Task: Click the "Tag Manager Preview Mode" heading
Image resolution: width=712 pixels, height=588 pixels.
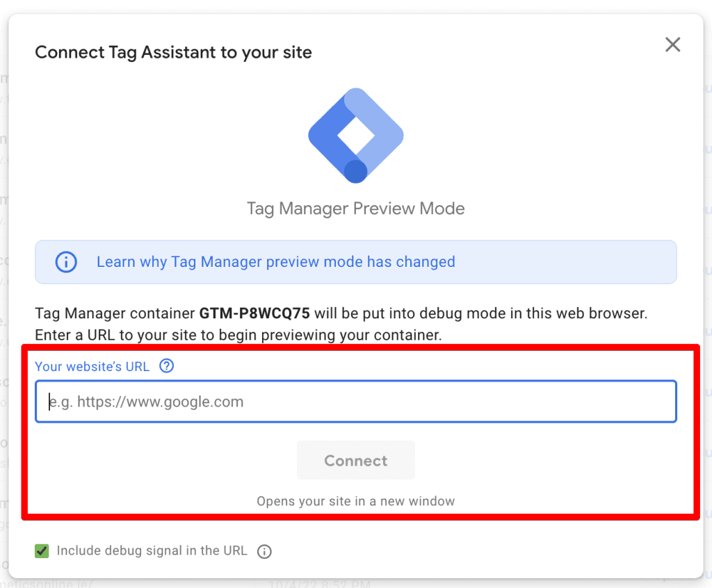Action: tap(355, 209)
